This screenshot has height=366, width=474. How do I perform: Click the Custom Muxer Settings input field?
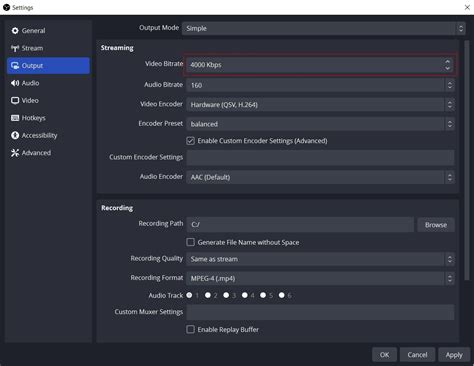click(320, 312)
